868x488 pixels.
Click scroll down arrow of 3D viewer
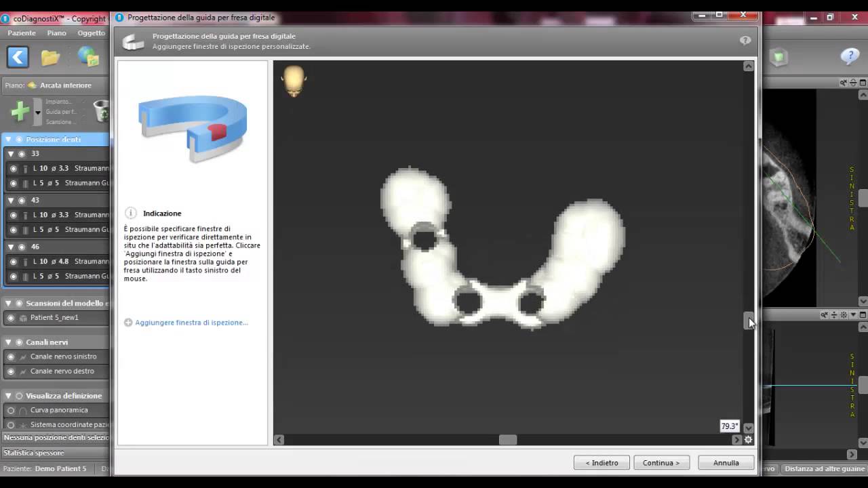coord(749,428)
